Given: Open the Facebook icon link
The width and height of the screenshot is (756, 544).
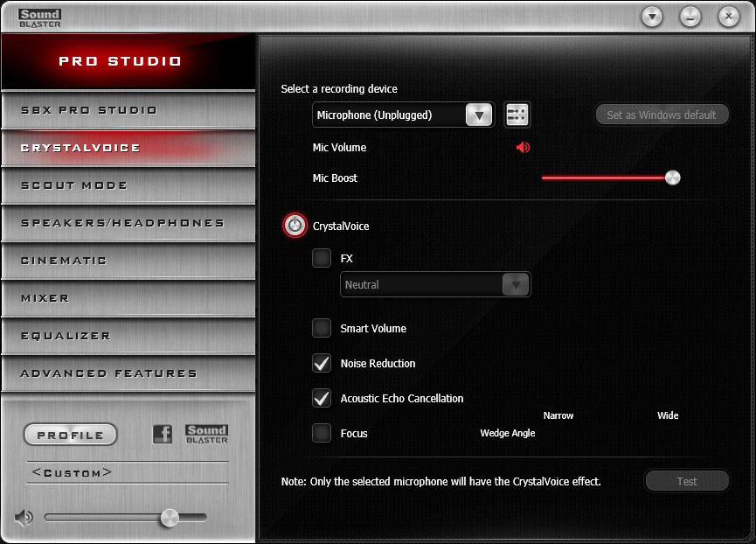Looking at the screenshot, I should click(x=163, y=434).
